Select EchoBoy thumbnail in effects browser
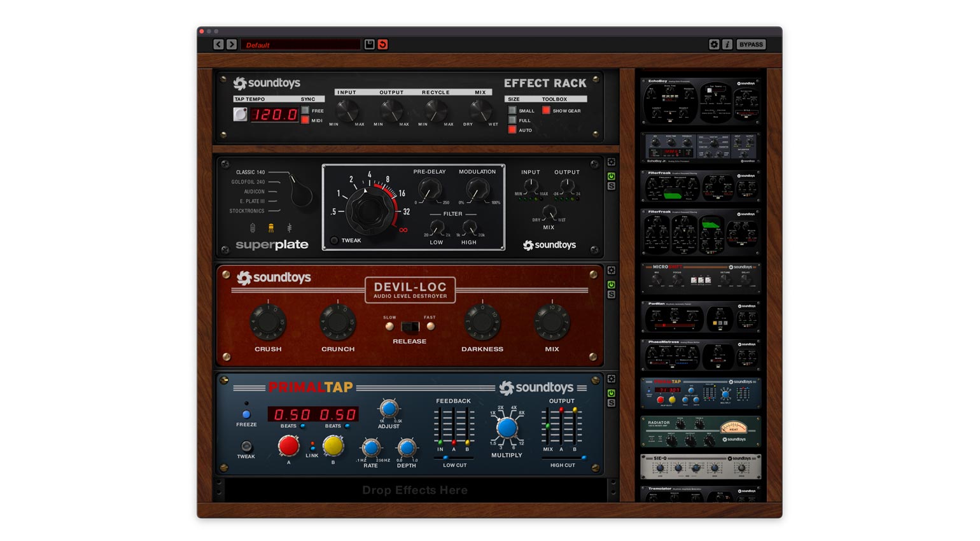The width and height of the screenshot is (980, 541). [x=701, y=102]
